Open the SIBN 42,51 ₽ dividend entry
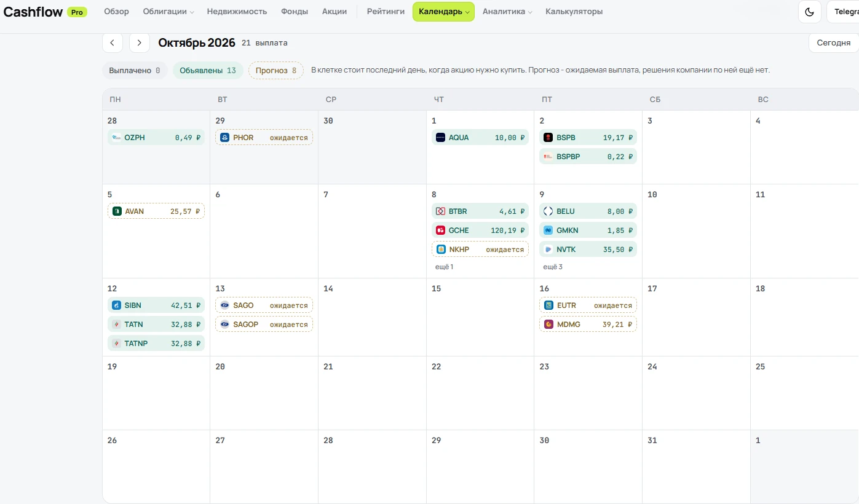859x504 pixels. (156, 305)
